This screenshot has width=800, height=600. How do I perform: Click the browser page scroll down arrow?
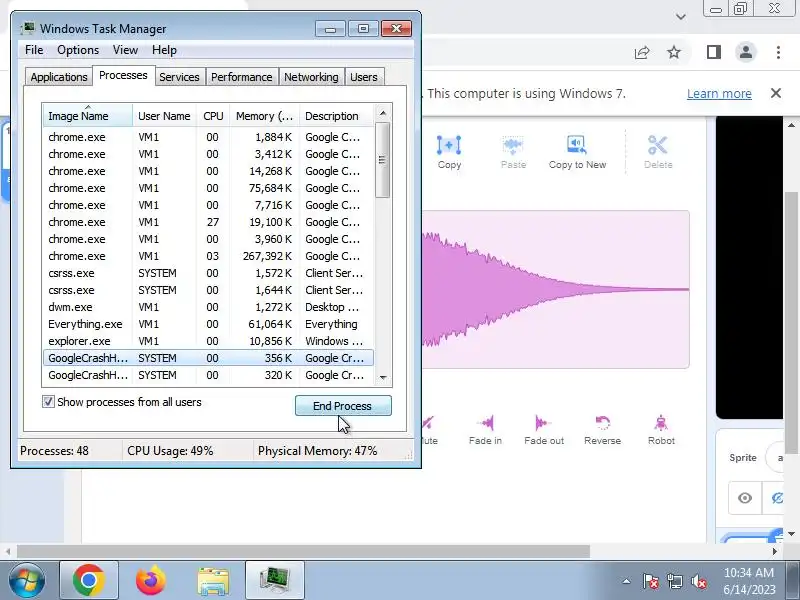(791, 534)
